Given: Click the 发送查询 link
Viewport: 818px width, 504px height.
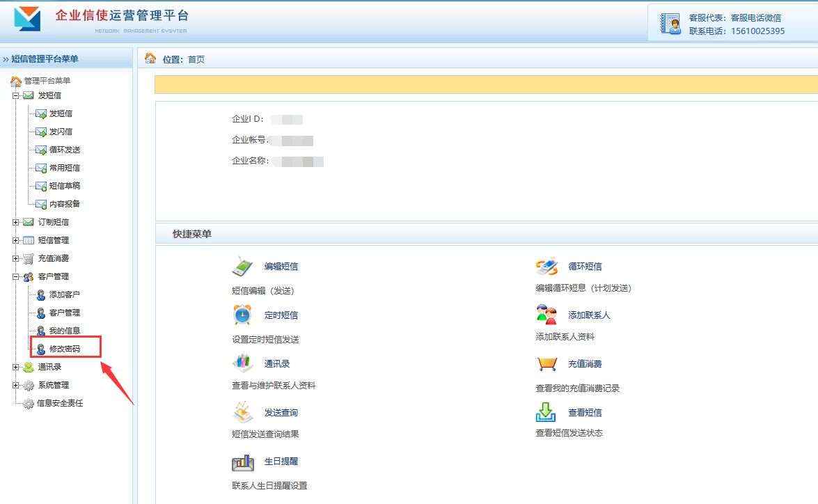Looking at the screenshot, I should [281, 413].
